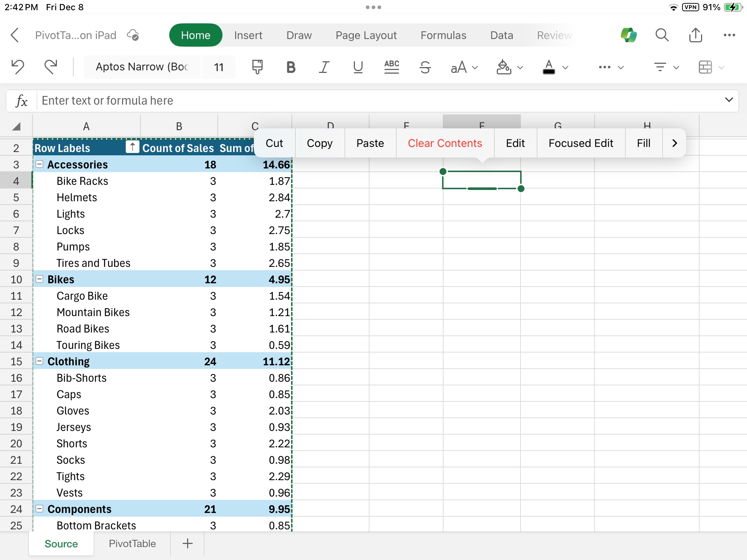Open the sort and filter icon
Screen dimensions: 747x560
[660, 67]
